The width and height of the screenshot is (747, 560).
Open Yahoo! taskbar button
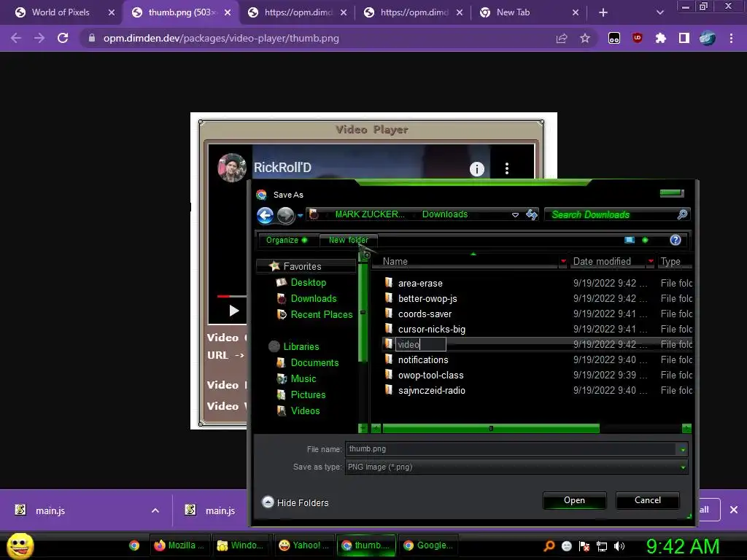tap(303, 545)
